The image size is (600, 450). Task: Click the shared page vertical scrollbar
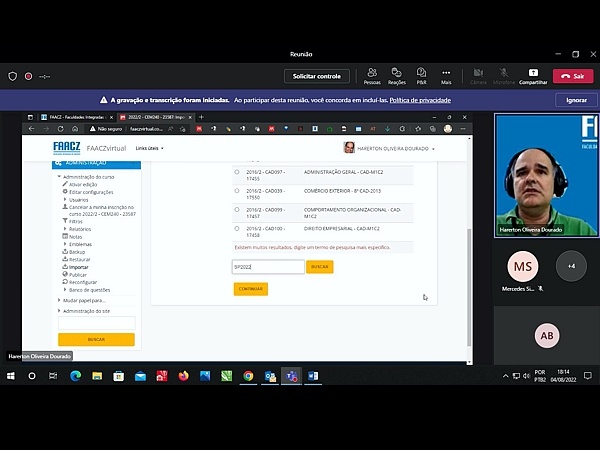pos(469,287)
